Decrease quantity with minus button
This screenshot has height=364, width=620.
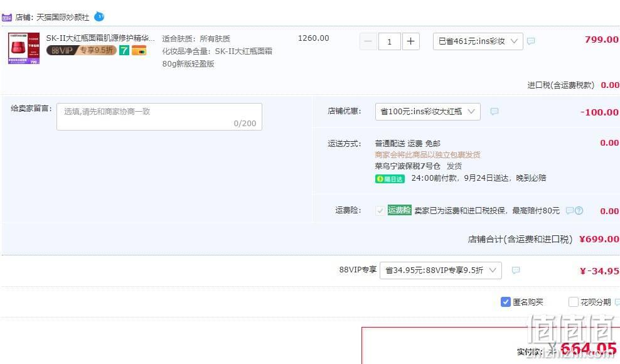tap(368, 41)
